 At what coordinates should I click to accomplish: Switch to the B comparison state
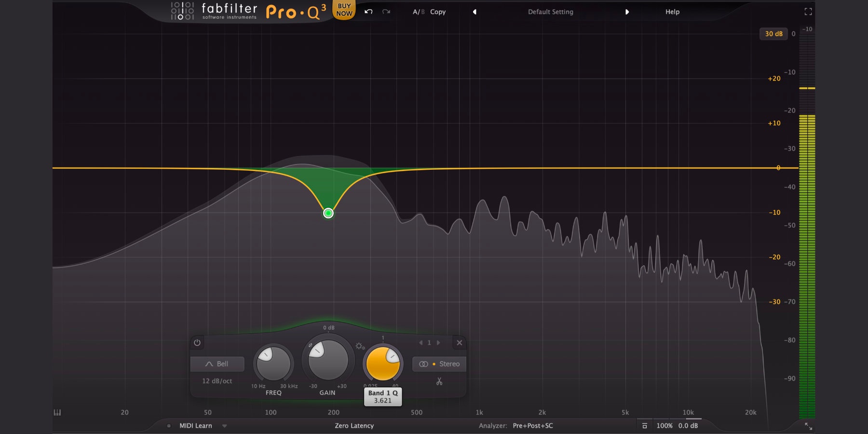click(421, 12)
